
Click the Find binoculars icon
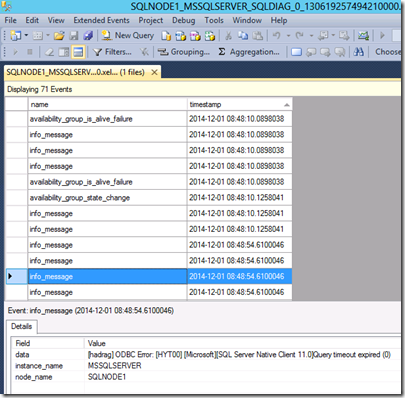(x=359, y=52)
